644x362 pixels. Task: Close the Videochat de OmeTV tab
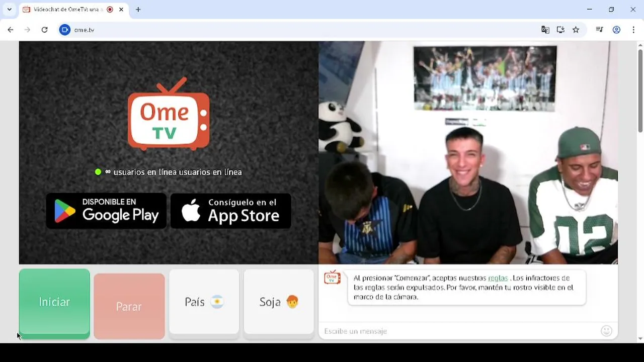121,10
